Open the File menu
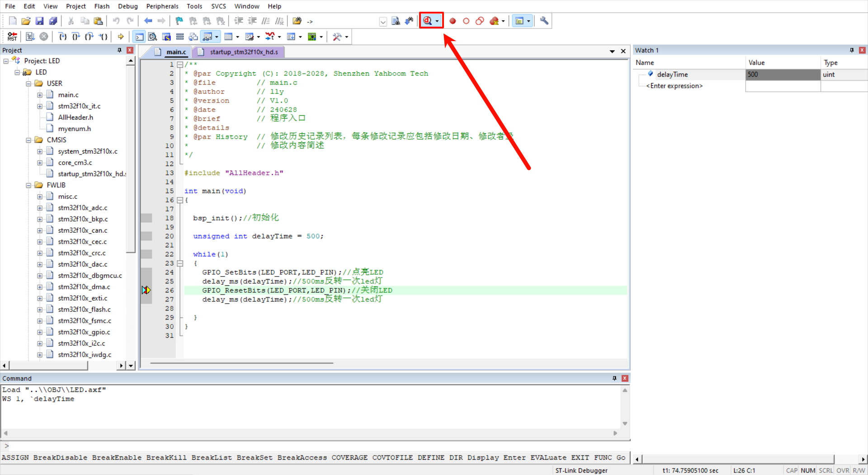 point(10,6)
